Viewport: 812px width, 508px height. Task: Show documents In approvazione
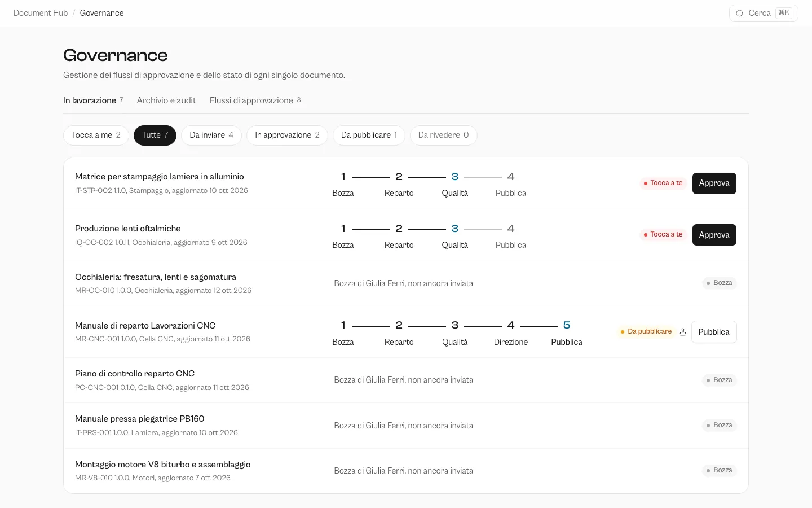pos(287,135)
